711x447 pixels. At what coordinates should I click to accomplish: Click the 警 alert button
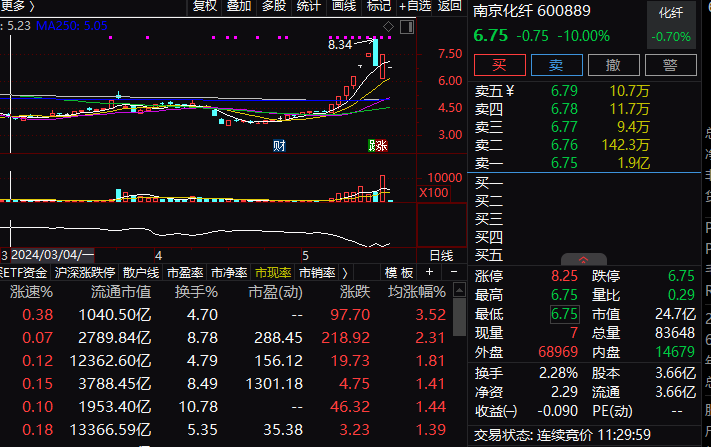tap(671, 65)
